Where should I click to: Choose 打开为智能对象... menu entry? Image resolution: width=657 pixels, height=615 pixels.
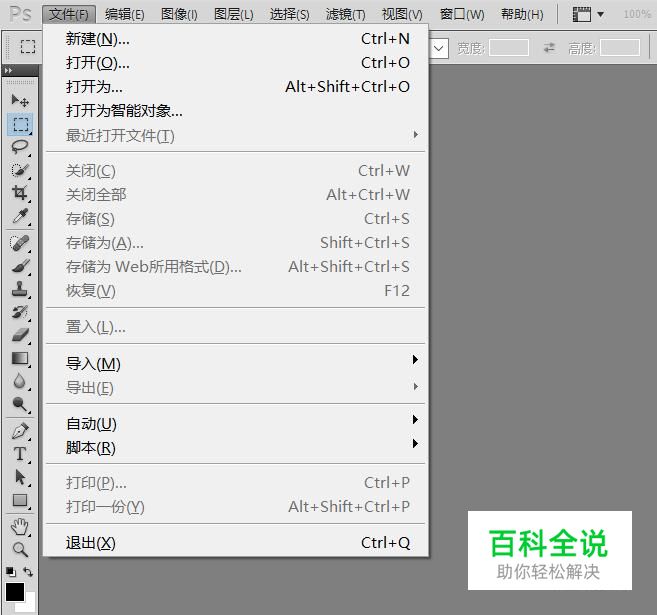(x=237, y=111)
